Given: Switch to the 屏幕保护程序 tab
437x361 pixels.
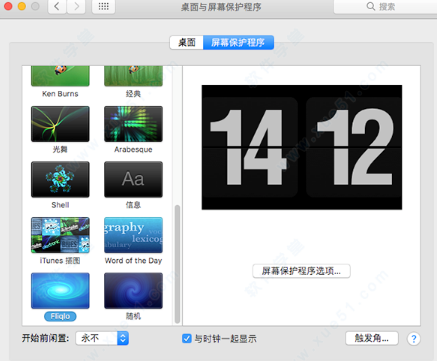Looking at the screenshot, I should (x=238, y=42).
